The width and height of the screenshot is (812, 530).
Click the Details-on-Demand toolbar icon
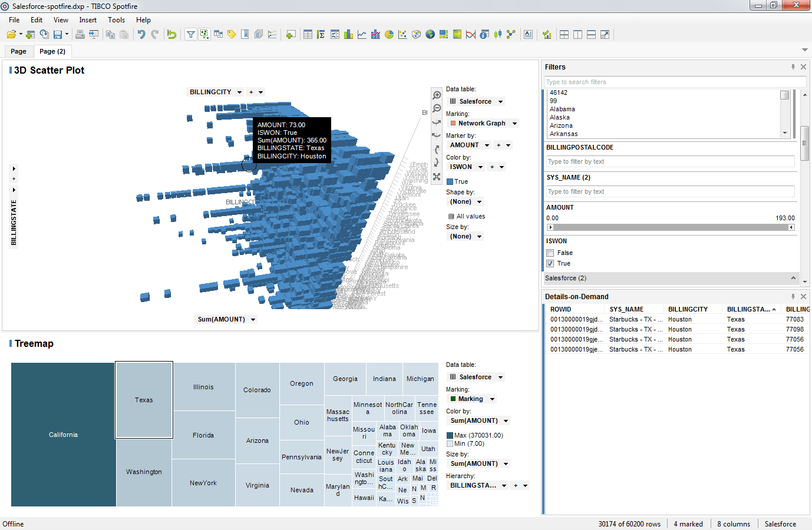204,35
